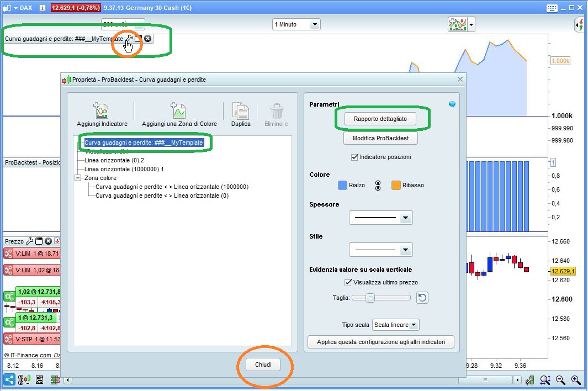The image size is (588, 391).
Task: Open the orange Ribasso color swatch
Action: click(x=396, y=185)
